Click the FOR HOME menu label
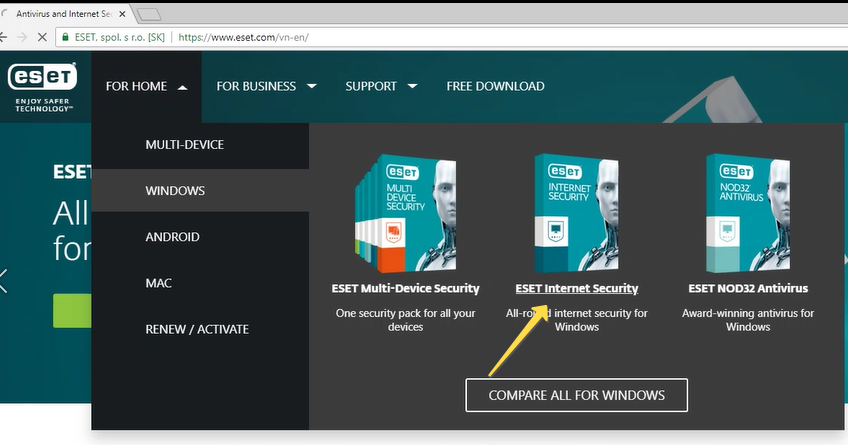Screen dimensions: 848x445 tap(136, 86)
